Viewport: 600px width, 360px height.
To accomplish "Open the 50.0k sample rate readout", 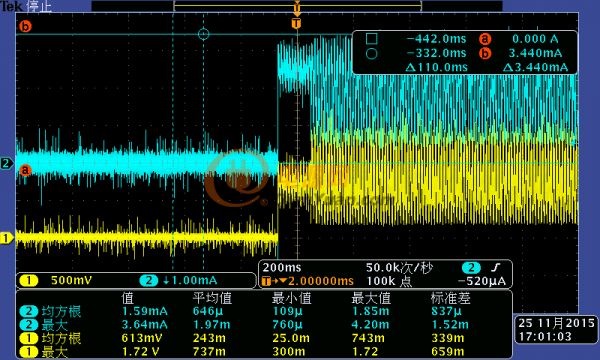I will click(x=399, y=268).
